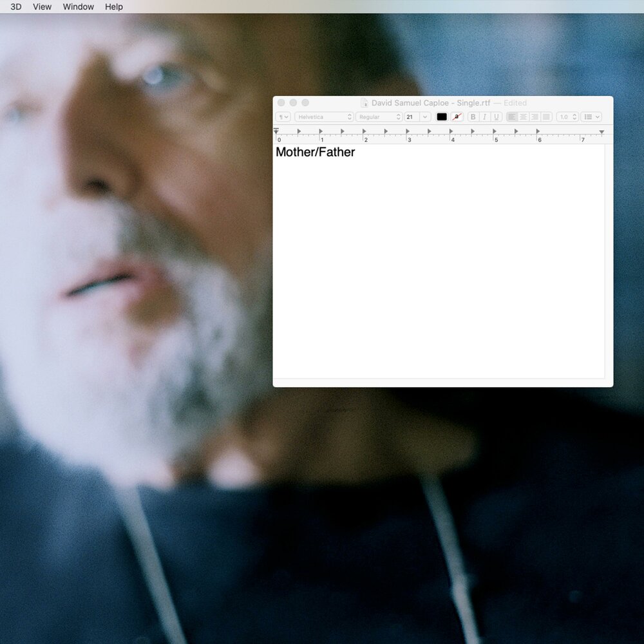Viewport: 644px width, 644px height.
Task: Open the Window menu
Action: (x=78, y=6)
